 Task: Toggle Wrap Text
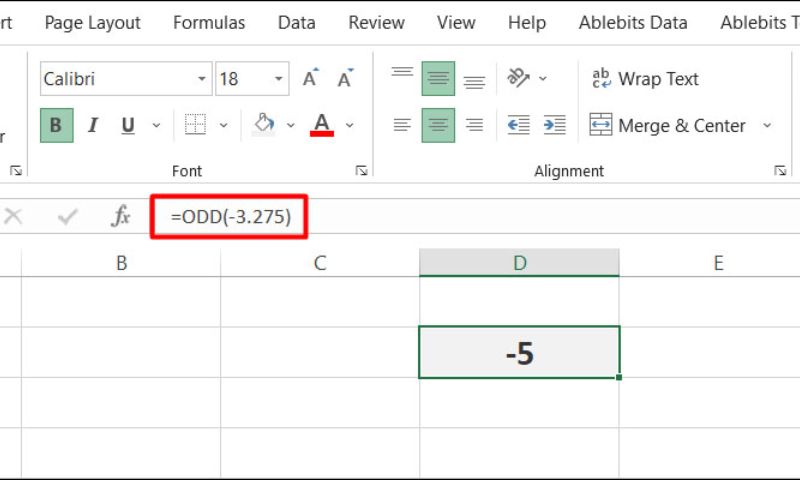(x=645, y=79)
